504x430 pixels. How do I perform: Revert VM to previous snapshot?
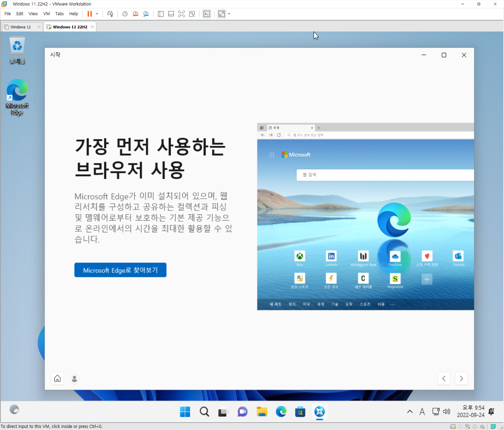click(x=135, y=14)
